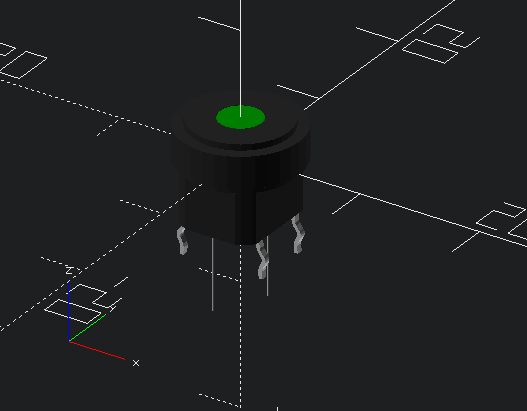Click the Z label of the axis indicator
The height and width of the screenshot is (411, 527).
70,271
